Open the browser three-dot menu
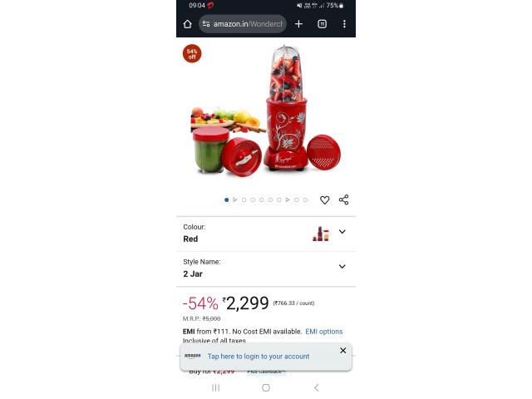This screenshot has width=532, height=399. [x=344, y=24]
